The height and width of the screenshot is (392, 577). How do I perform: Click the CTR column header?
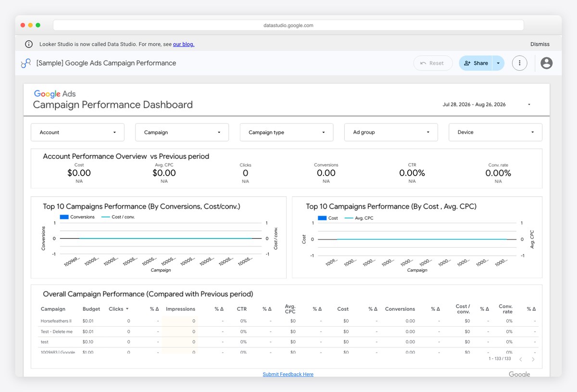[x=242, y=309]
